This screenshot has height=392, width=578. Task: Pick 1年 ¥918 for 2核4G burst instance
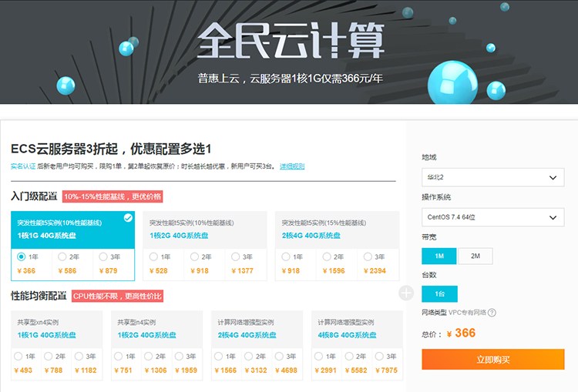(286, 256)
